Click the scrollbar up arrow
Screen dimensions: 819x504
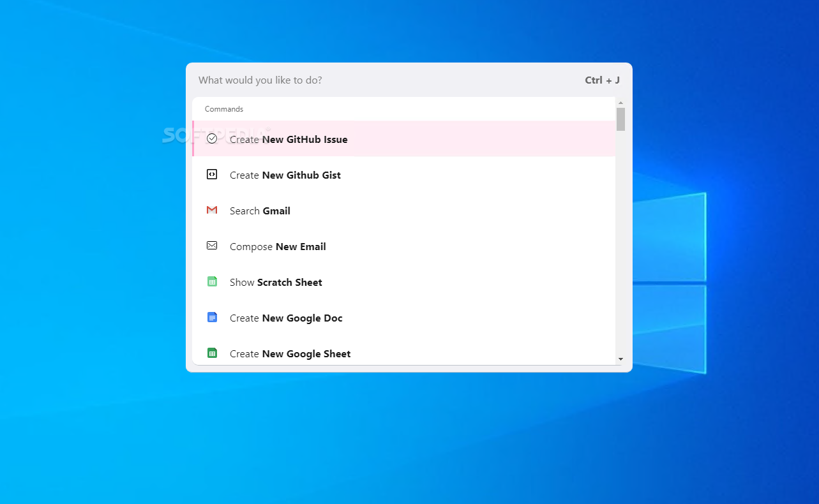(620, 103)
